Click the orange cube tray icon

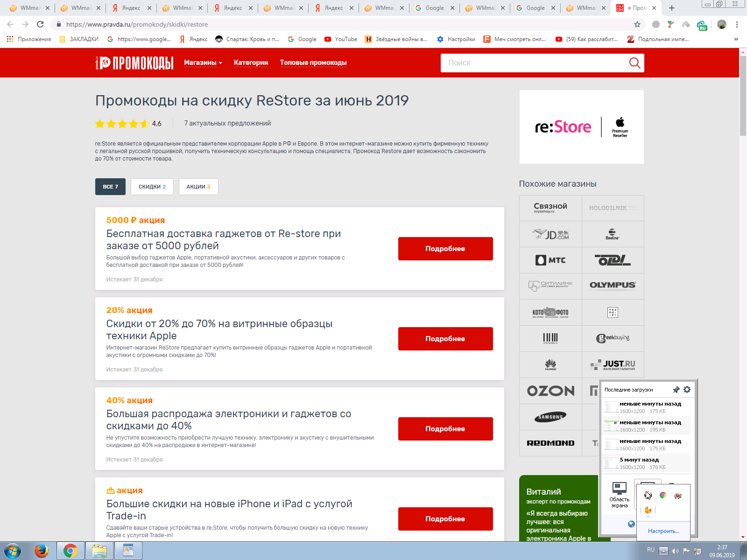(648, 510)
